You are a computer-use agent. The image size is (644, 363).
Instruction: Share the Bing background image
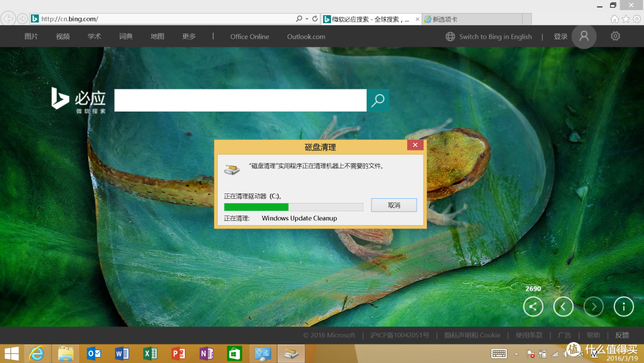click(533, 307)
